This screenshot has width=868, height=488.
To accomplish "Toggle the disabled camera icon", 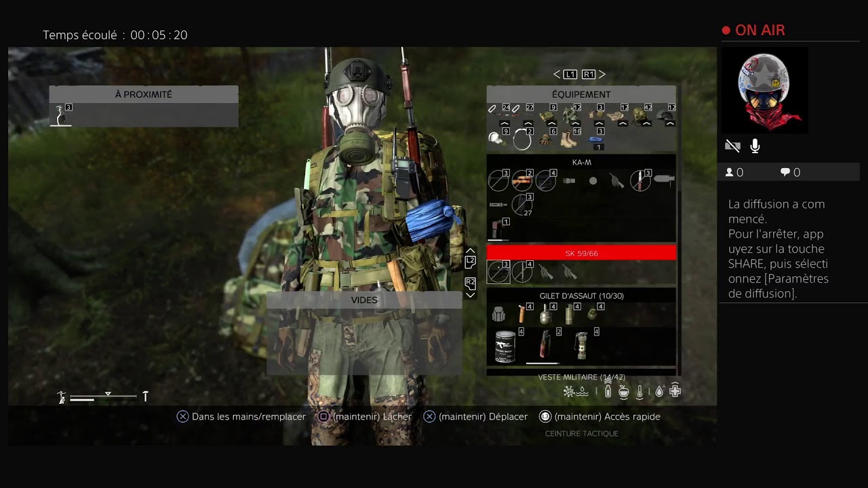I will tap(732, 146).
